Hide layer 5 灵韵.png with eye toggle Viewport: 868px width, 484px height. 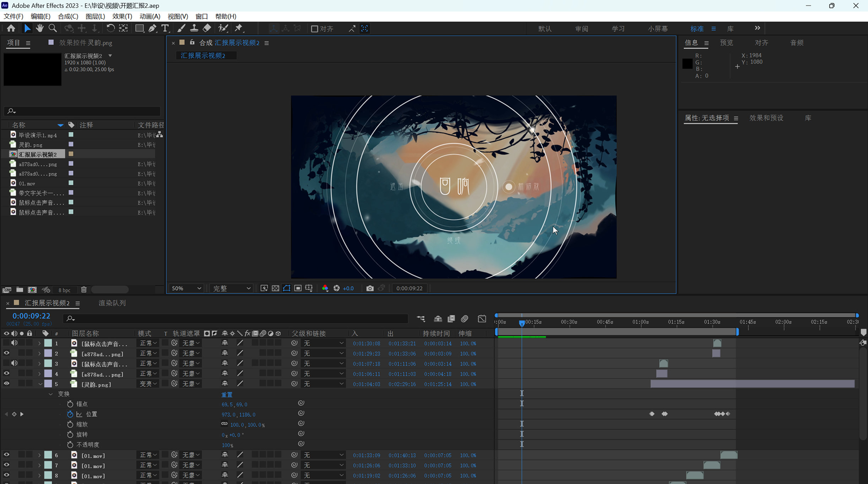(x=6, y=384)
